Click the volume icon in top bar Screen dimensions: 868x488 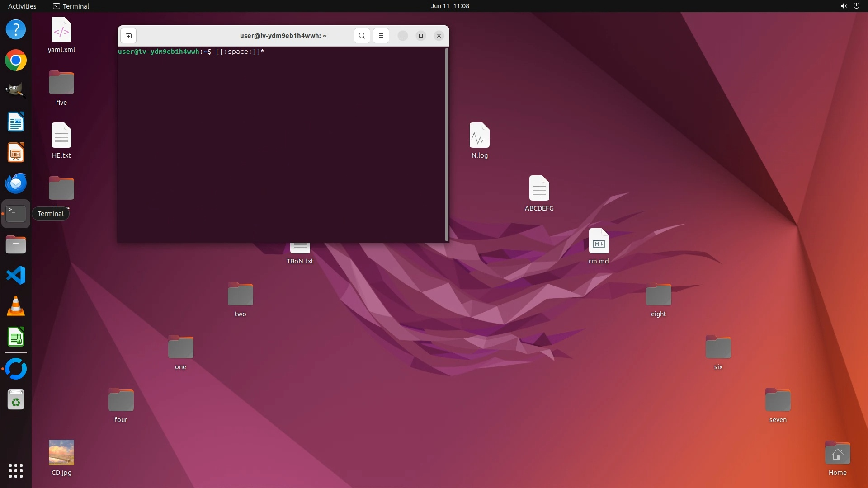point(843,6)
